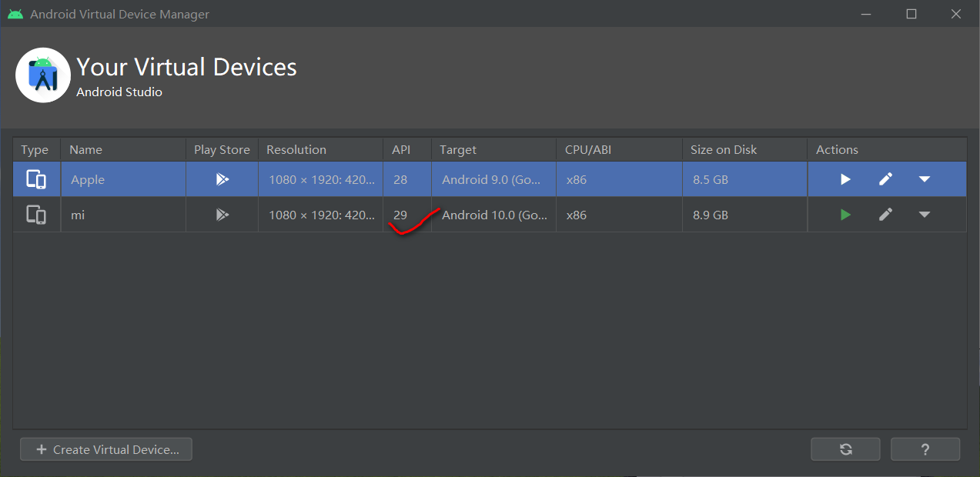Expand the actions dropdown for the mi device

(x=924, y=215)
